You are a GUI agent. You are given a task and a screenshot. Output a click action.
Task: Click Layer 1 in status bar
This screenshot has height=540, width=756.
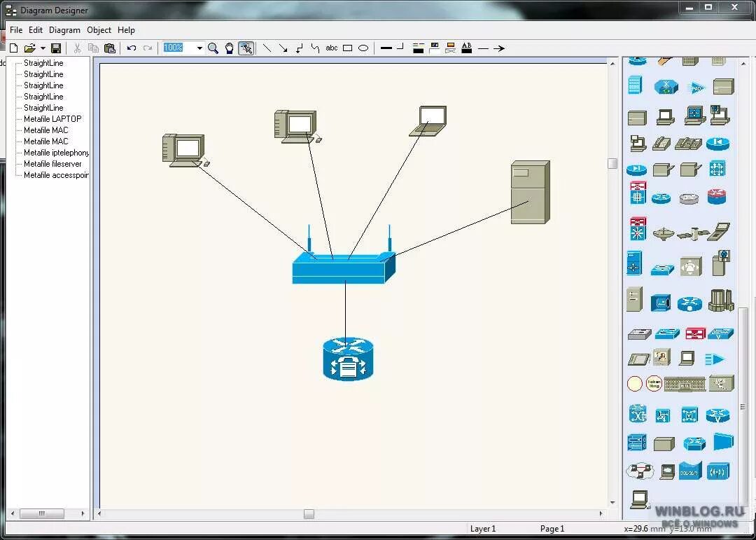[483, 529]
